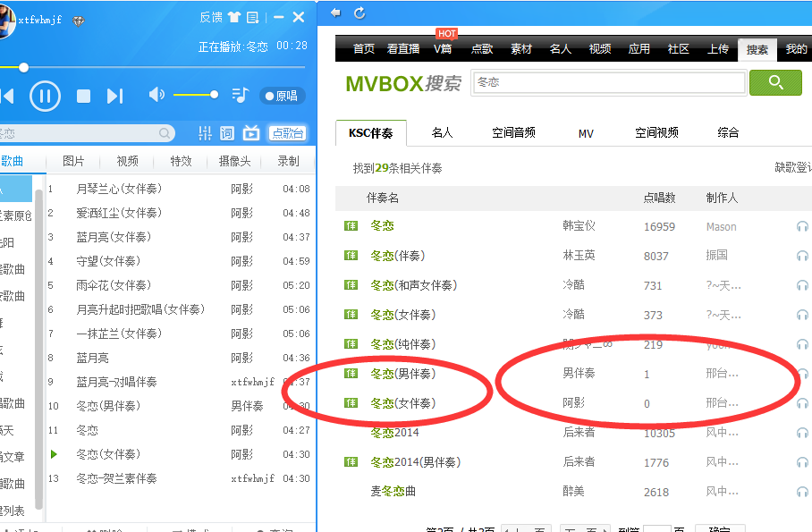Skip to the next track

114,96
